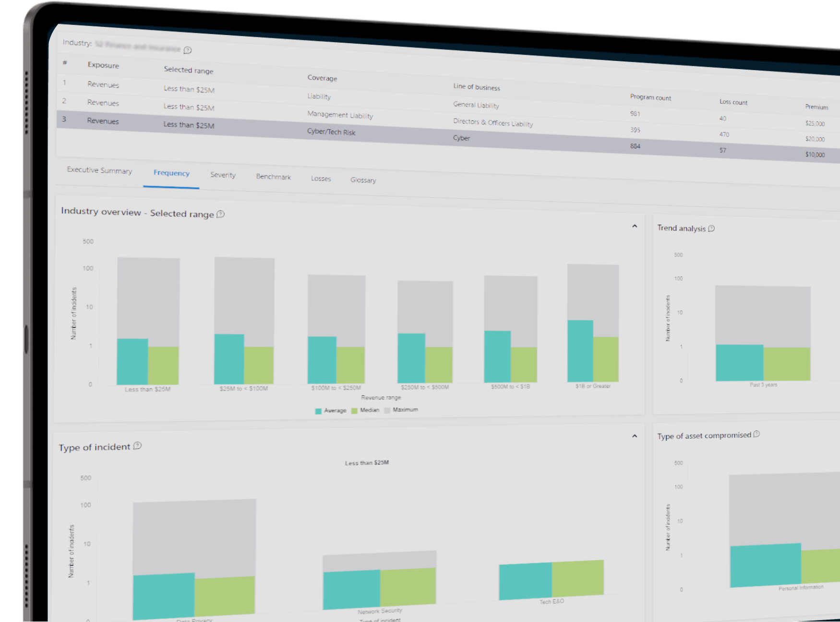The width and height of the screenshot is (840, 622).
Task: Open the Trend analysis info icon
Action: point(711,228)
